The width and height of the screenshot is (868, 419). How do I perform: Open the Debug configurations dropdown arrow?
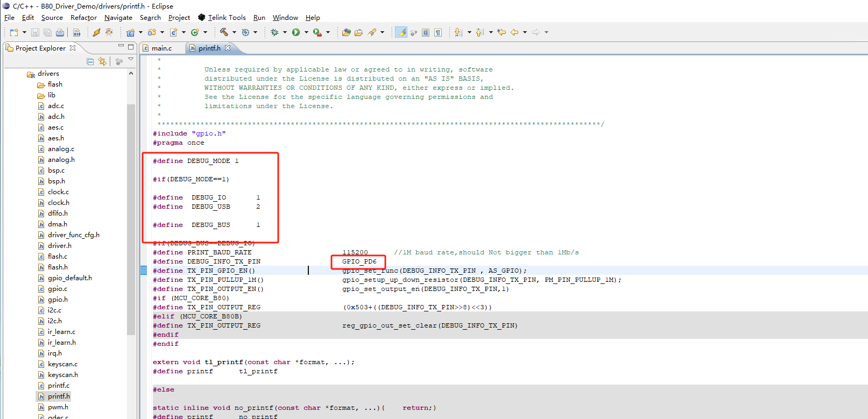285,32
